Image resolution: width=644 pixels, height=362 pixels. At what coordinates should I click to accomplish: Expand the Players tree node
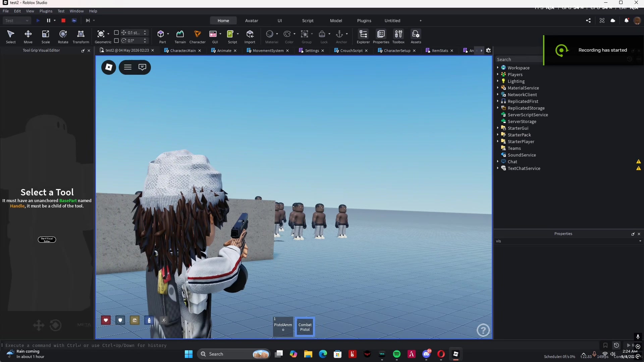(498, 74)
